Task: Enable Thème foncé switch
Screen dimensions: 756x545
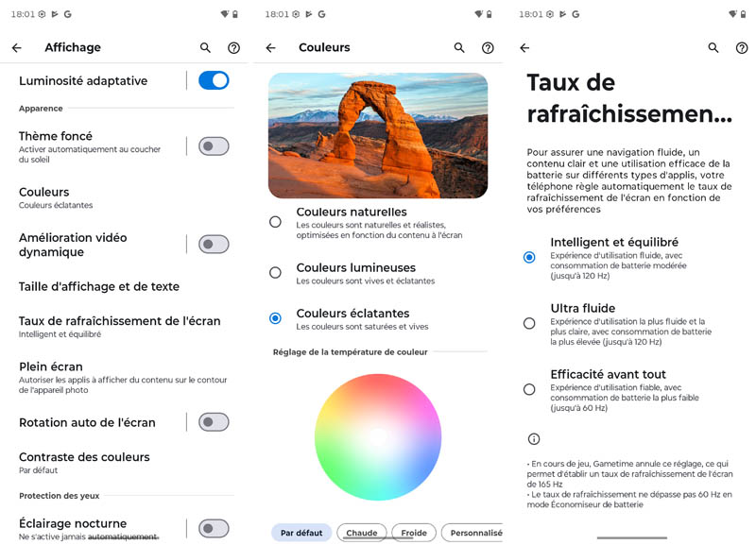Action: [214, 145]
